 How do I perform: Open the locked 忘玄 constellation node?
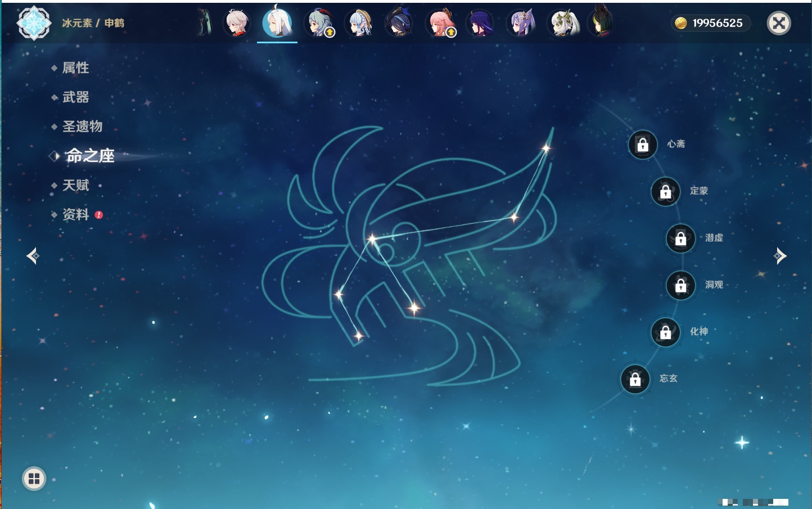[635, 379]
